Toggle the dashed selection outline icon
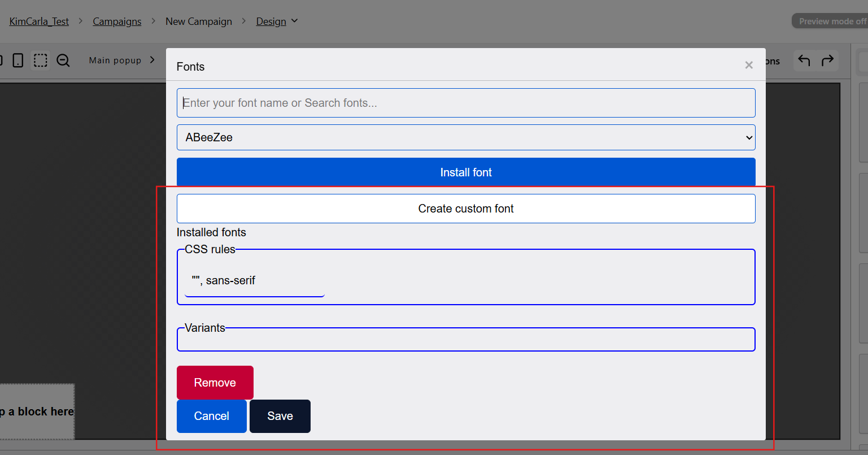This screenshot has width=868, height=455. [x=41, y=60]
